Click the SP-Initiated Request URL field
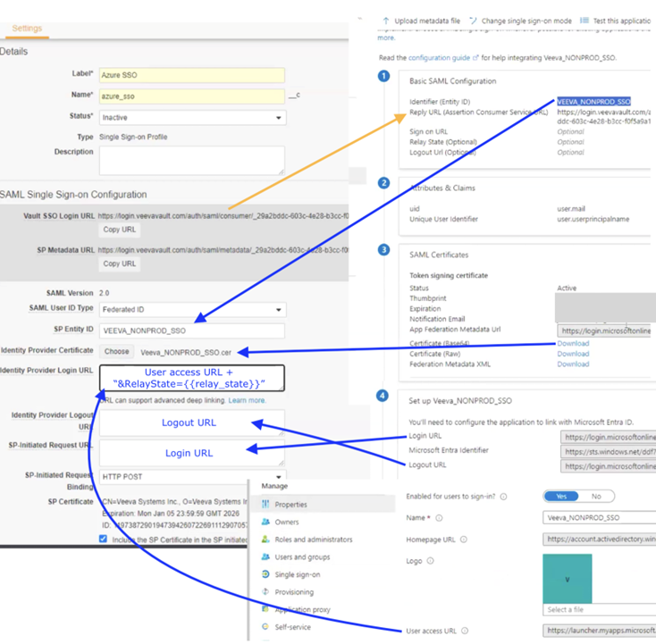656x644 pixels. point(192,453)
